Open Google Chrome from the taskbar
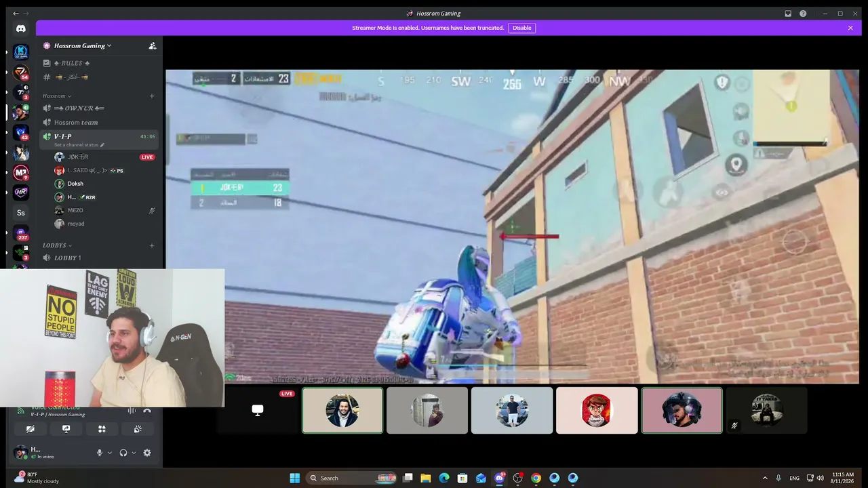Viewport: 868px width, 488px height. click(536, 478)
